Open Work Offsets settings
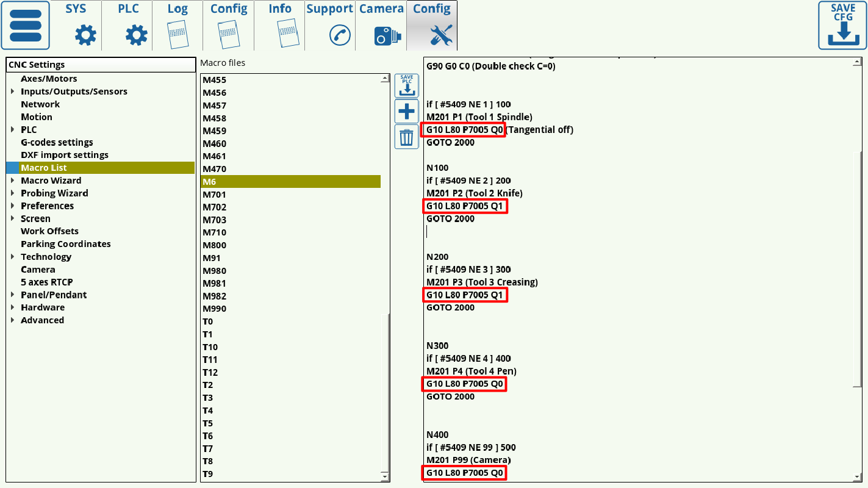 (x=49, y=231)
